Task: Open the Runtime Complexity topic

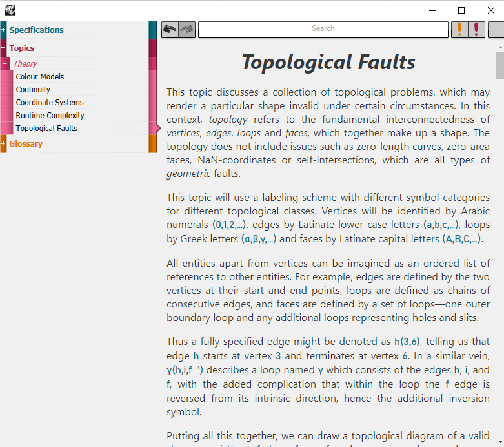Action: (x=50, y=115)
